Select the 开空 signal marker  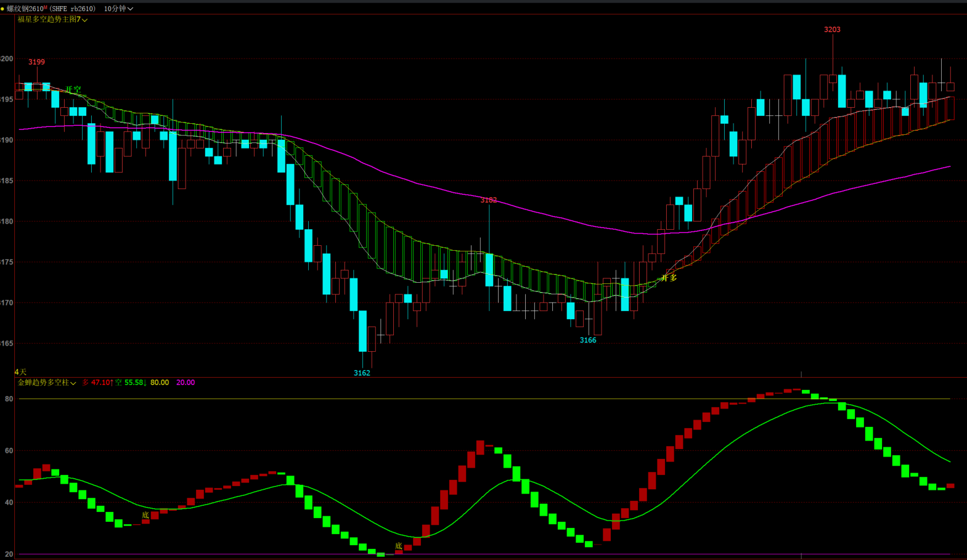point(73,89)
